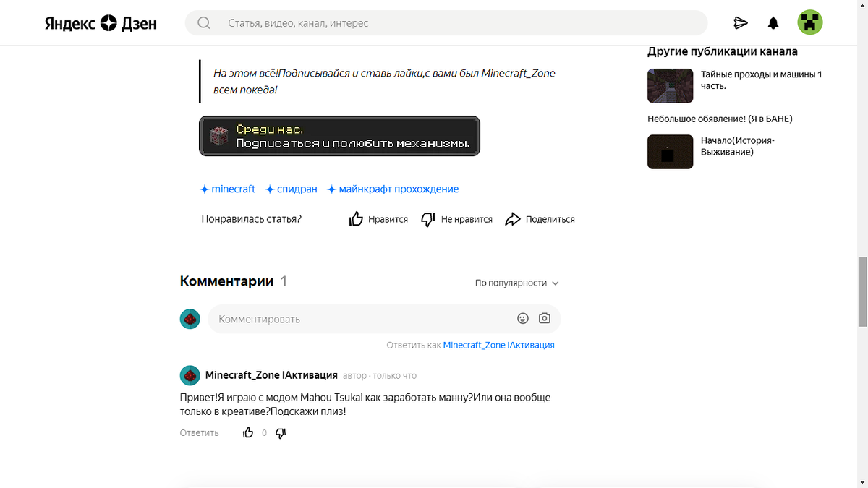Share the article via 'Поделиться' arrow
This screenshot has width=868, height=488.
coord(540,219)
